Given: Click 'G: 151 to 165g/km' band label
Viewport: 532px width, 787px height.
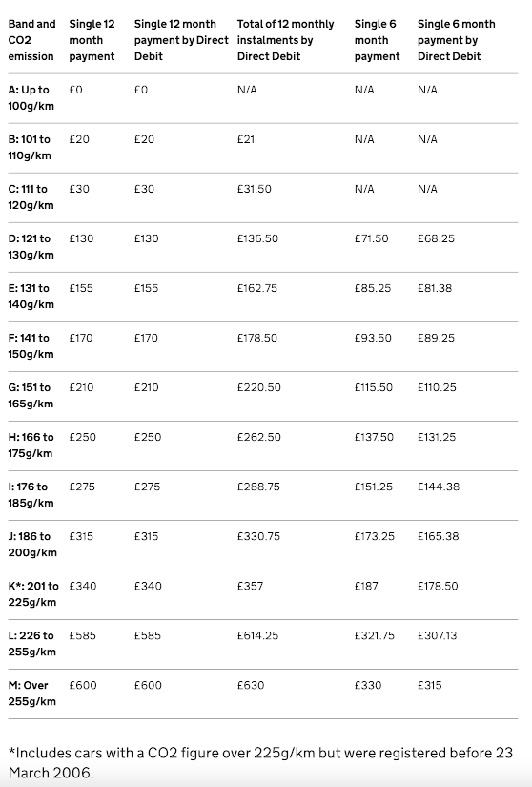Looking at the screenshot, I should tap(31, 396).
